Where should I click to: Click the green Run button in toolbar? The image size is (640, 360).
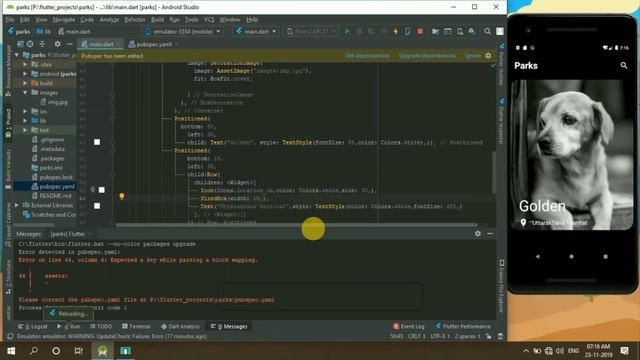[x=347, y=31]
